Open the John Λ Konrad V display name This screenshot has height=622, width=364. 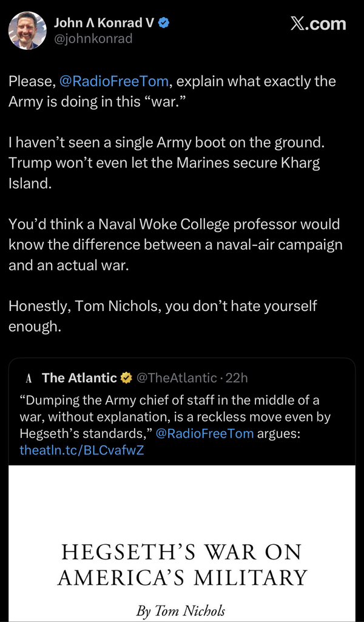pyautogui.click(x=104, y=24)
